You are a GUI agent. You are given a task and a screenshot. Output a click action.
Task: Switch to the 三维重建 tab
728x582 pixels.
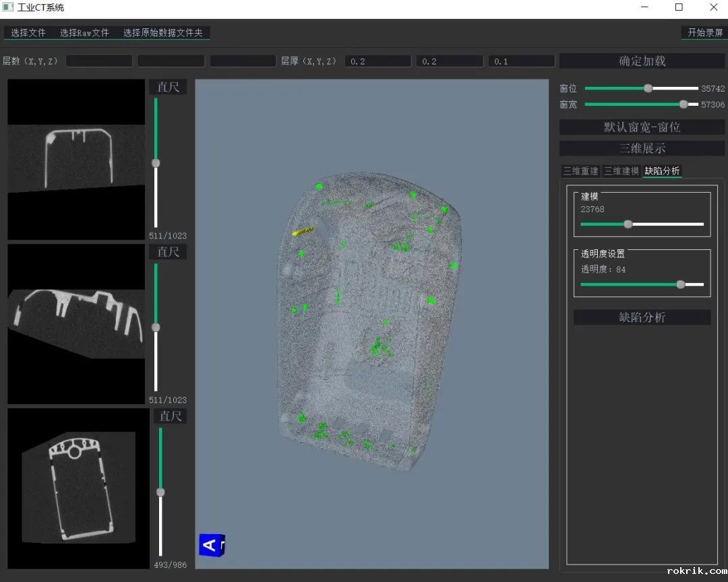(x=580, y=171)
